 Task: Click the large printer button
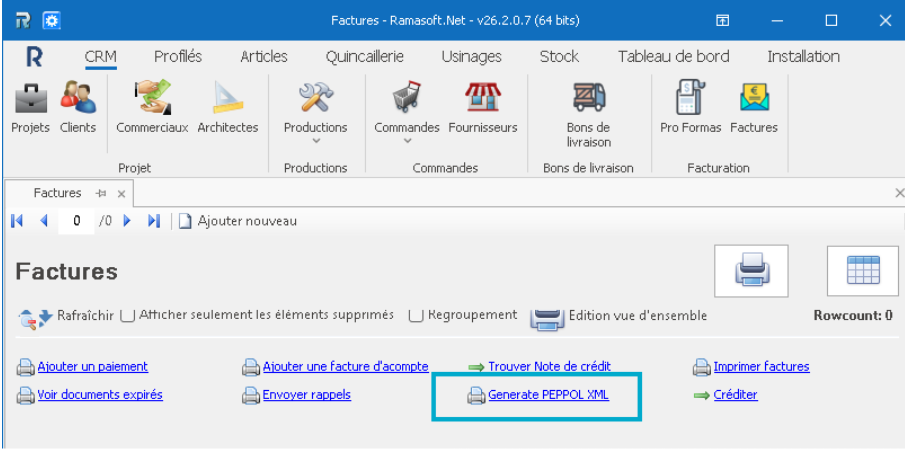[x=751, y=270]
